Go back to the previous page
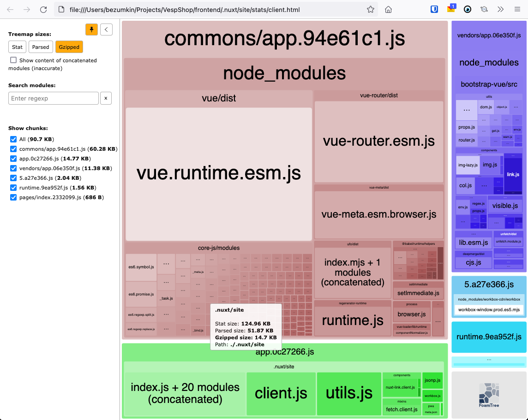The image size is (528, 420). pyautogui.click(x=10, y=9)
